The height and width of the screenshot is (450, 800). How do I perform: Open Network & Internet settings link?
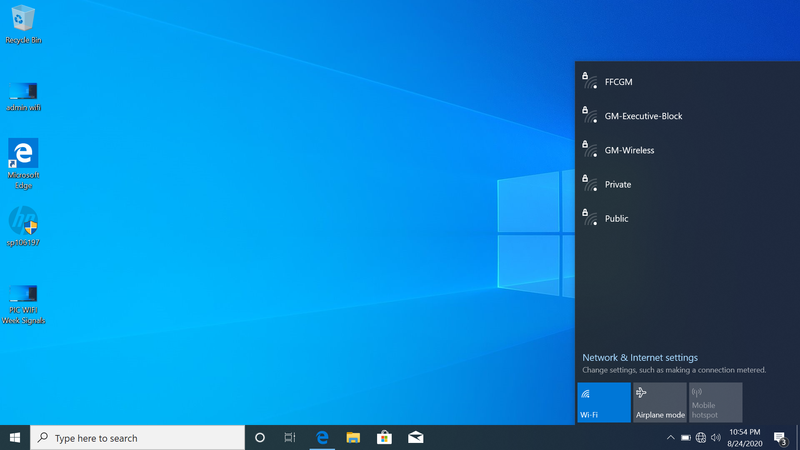(x=640, y=357)
